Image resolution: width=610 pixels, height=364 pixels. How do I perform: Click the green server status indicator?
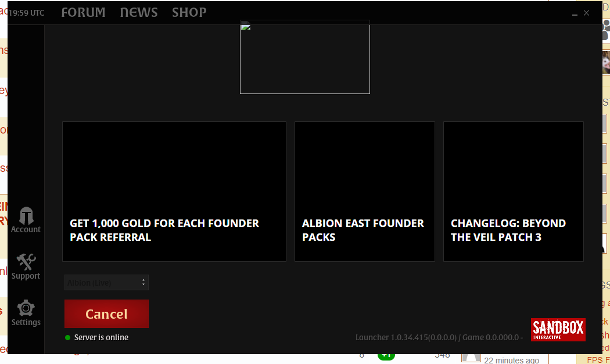[x=68, y=337]
